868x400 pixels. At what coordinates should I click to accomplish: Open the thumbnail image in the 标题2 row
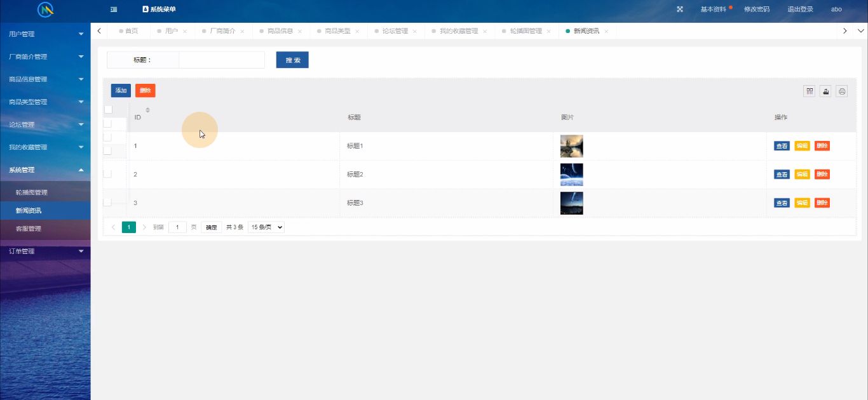(572, 175)
